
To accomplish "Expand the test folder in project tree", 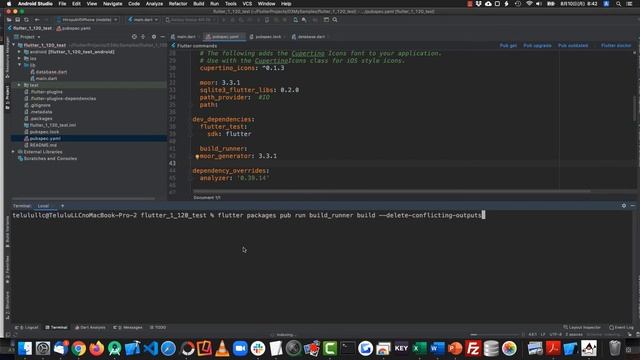I will click(19, 85).
